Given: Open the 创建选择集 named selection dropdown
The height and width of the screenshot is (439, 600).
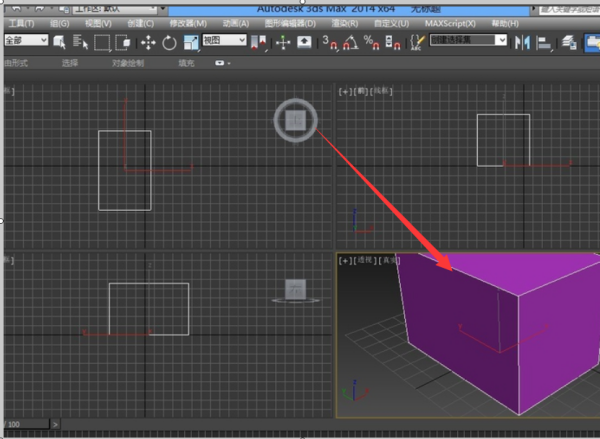Looking at the screenshot, I should 468,40.
